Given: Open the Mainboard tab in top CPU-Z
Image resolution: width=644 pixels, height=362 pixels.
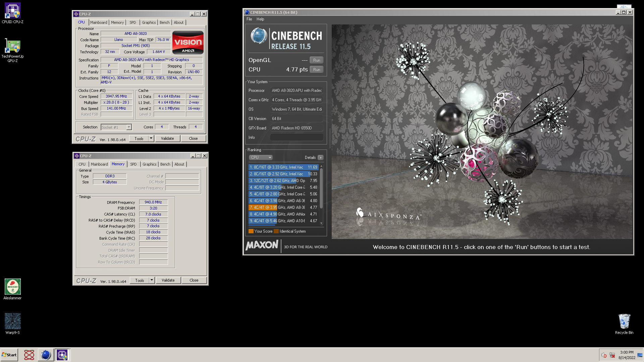Looking at the screenshot, I should (99, 22).
